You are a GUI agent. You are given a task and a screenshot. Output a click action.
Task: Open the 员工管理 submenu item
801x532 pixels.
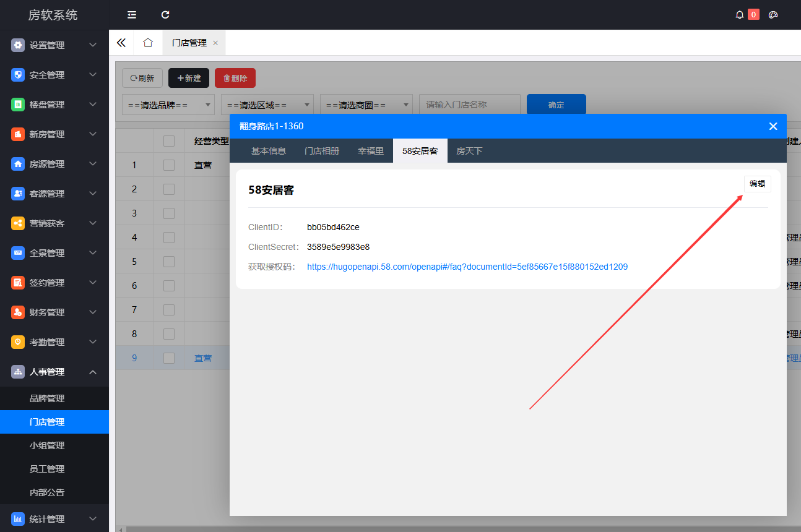point(54,469)
